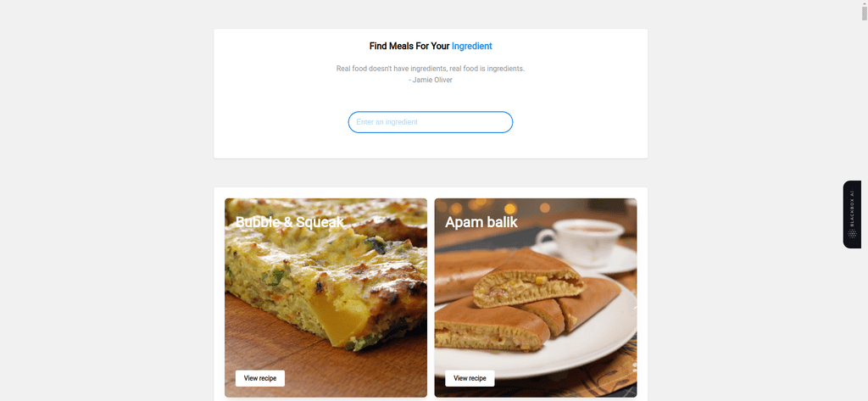The image size is (868, 401).
Task: Click the Bubble & Squeak card title
Action: pyautogui.click(x=290, y=222)
